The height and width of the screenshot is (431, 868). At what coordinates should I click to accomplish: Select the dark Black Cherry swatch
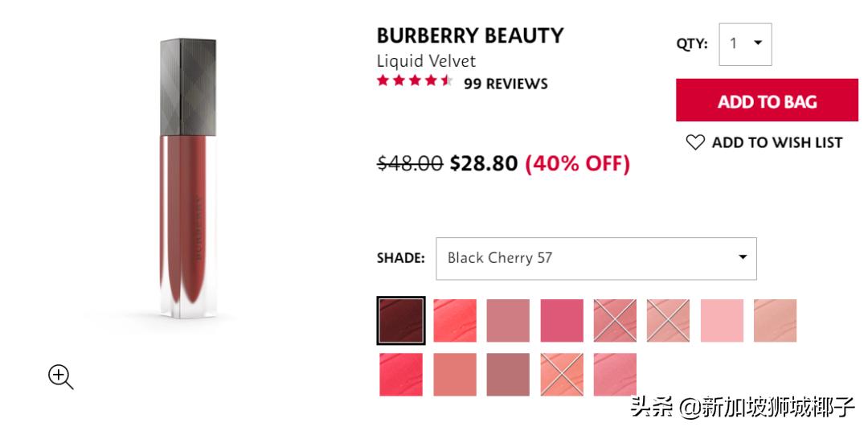pos(401,321)
